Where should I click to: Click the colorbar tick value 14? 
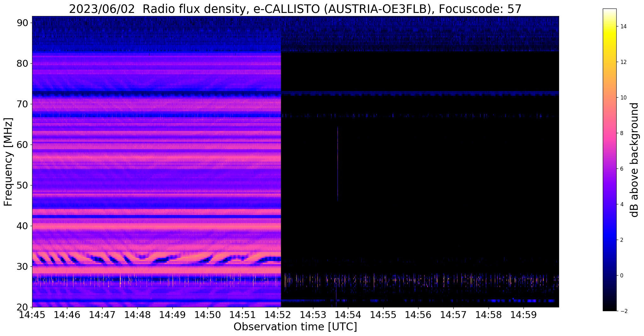[623, 26]
